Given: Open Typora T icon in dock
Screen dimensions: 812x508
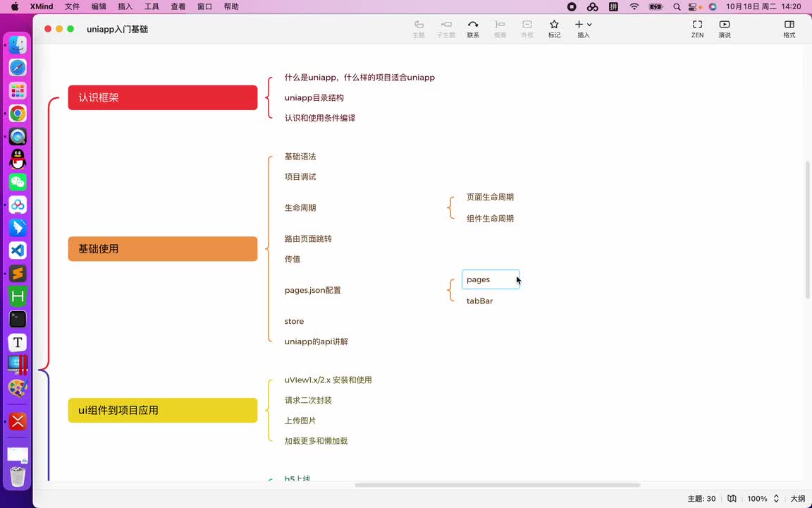Looking at the screenshot, I should tap(18, 342).
